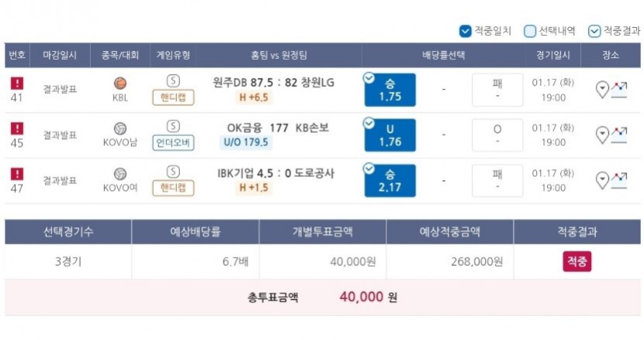Click the red alert icon for game 41

click(x=17, y=83)
